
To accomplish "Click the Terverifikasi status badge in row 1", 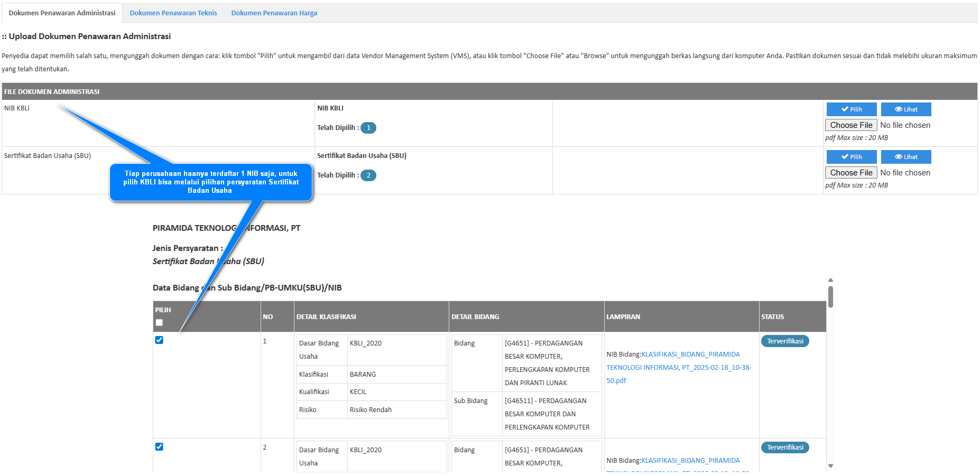I will (785, 341).
